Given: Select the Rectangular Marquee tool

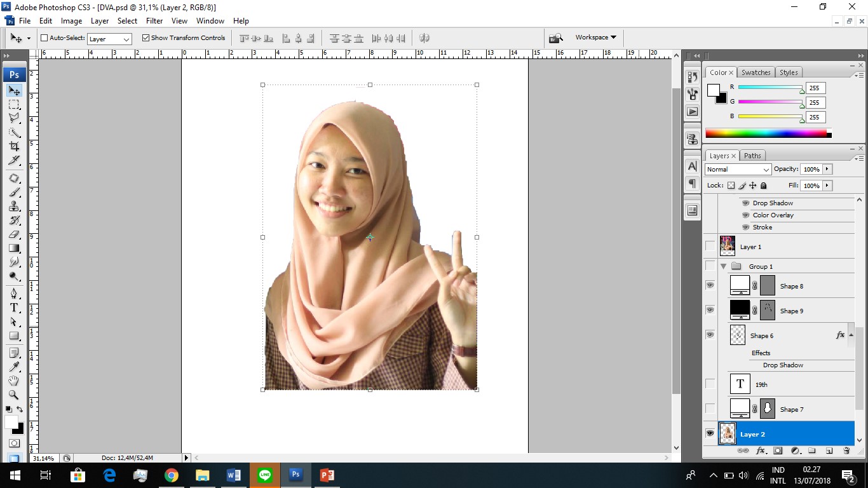Looking at the screenshot, I should tap(14, 104).
